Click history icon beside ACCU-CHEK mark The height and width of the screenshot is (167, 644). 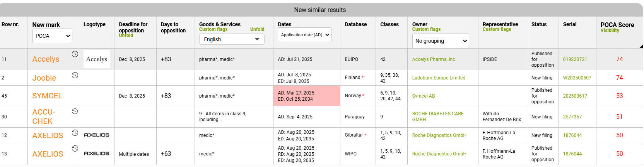click(75, 111)
